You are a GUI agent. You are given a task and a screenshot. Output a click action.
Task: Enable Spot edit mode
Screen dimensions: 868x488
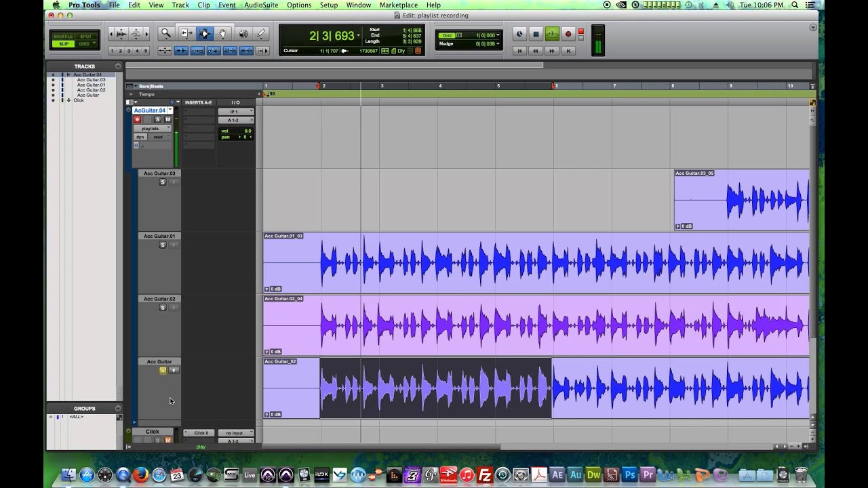click(x=85, y=37)
